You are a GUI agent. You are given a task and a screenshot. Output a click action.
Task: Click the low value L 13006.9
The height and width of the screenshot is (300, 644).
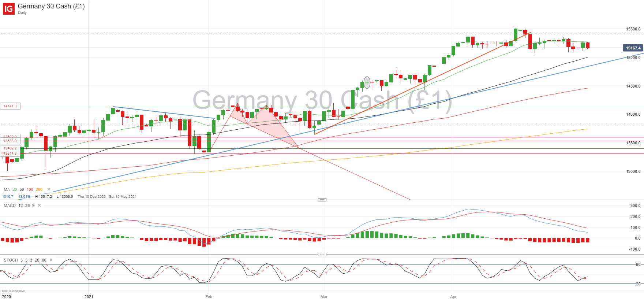click(x=65, y=197)
